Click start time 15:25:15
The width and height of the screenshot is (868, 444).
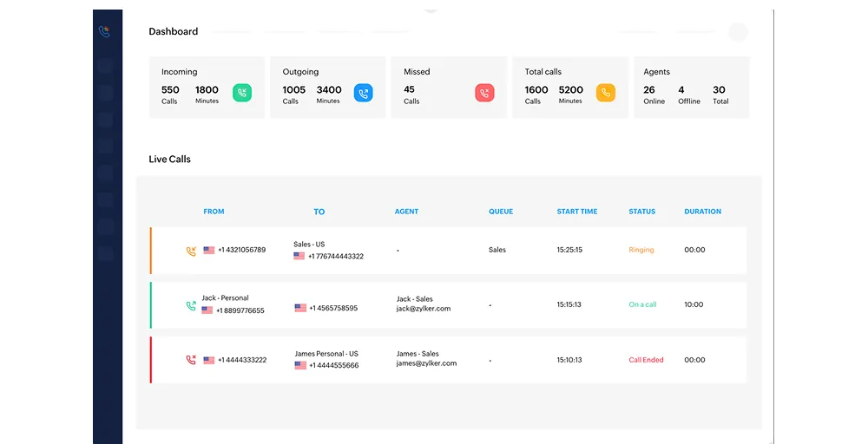pyautogui.click(x=569, y=250)
